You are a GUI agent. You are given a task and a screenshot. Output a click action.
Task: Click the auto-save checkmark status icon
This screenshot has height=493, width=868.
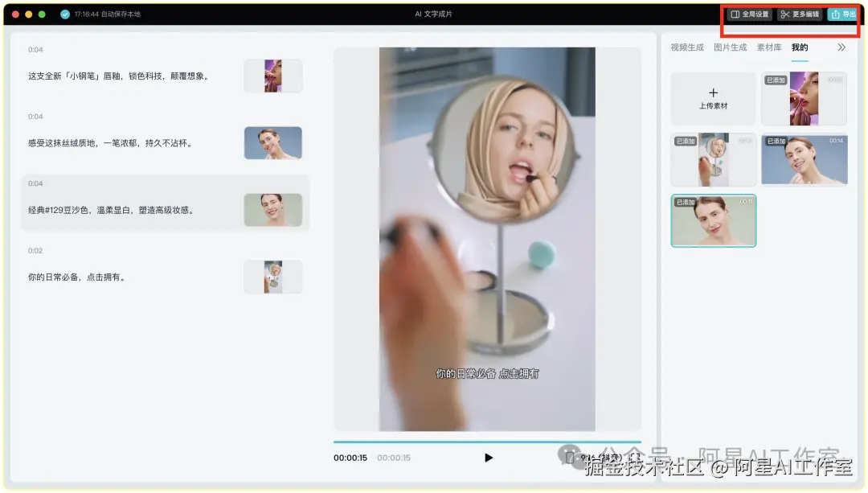[65, 14]
